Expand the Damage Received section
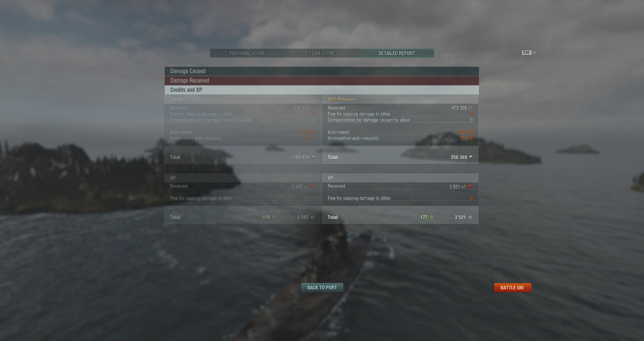 (322, 80)
